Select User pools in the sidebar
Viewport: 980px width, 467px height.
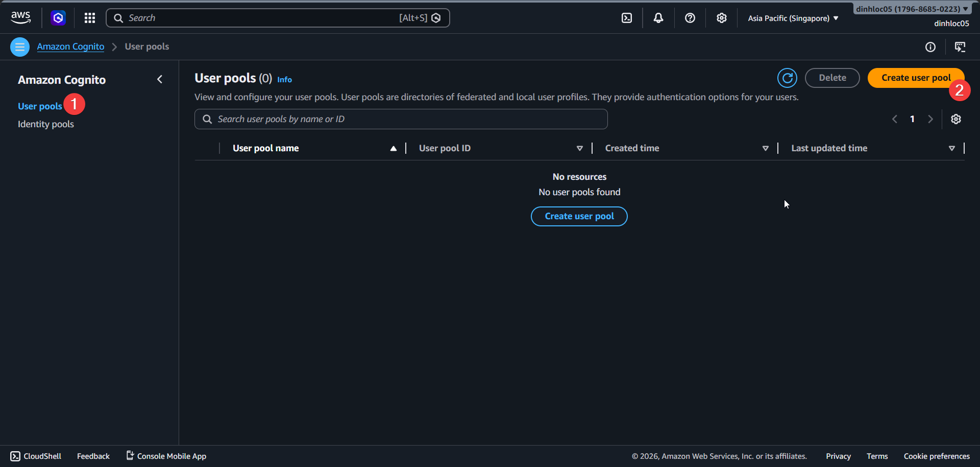pos(40,106)
